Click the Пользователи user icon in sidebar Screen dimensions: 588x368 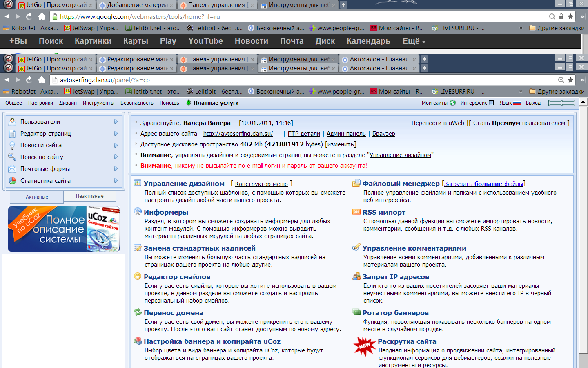(12, 121)
